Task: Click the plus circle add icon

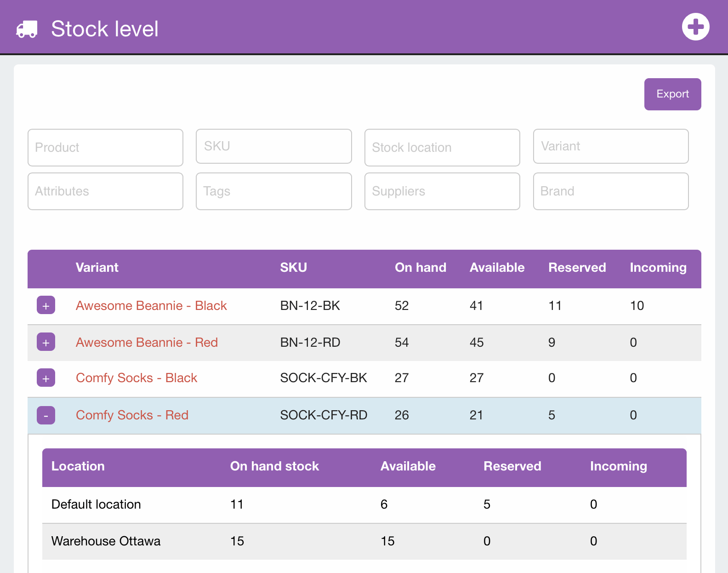Action: tap(695, 27)
